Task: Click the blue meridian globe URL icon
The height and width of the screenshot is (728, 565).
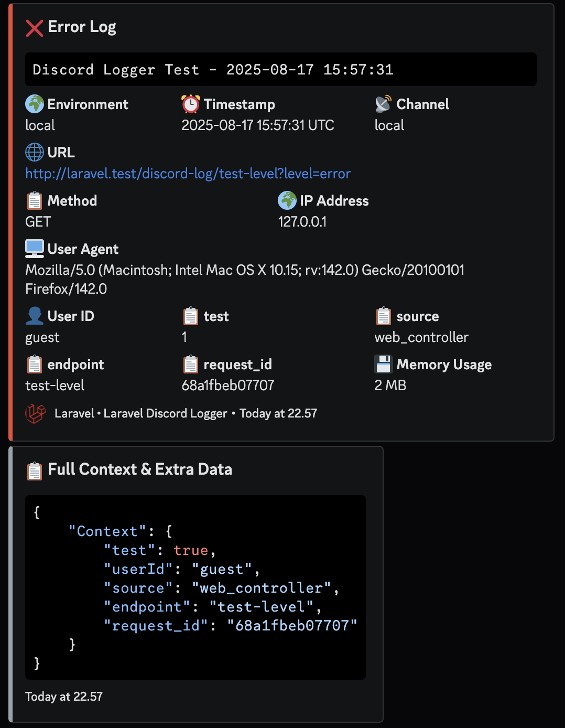Action: [x=35, y=153]
